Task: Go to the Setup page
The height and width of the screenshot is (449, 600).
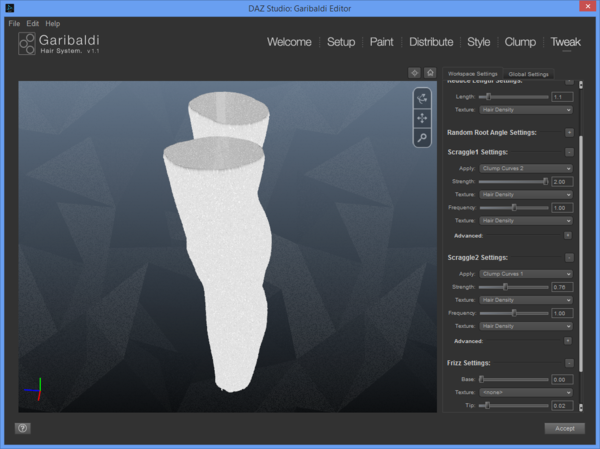Action: pos(341,42)
